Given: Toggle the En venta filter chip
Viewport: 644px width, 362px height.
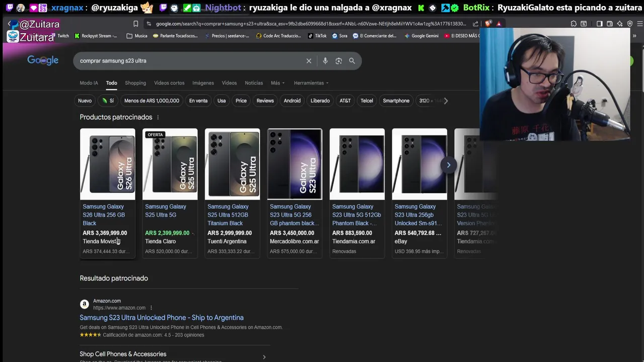Looking at the screenshot, I should point(198,101).
